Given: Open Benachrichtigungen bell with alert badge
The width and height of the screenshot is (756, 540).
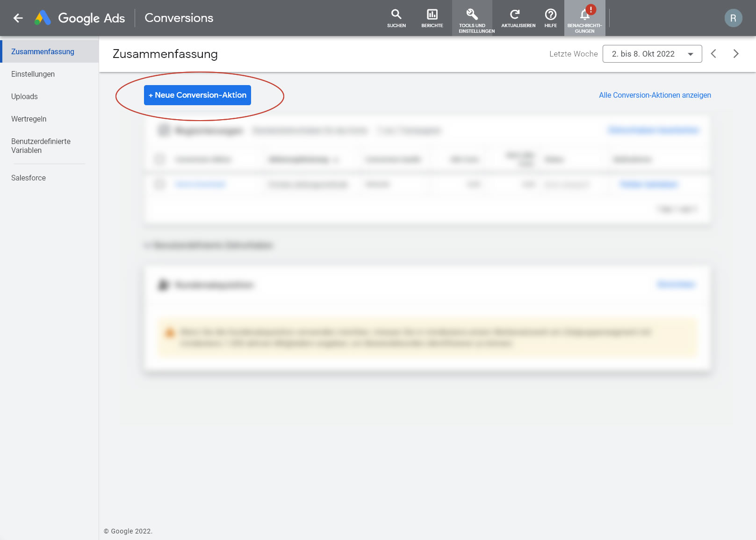Looking at the screenshot, I should (584, 18).
